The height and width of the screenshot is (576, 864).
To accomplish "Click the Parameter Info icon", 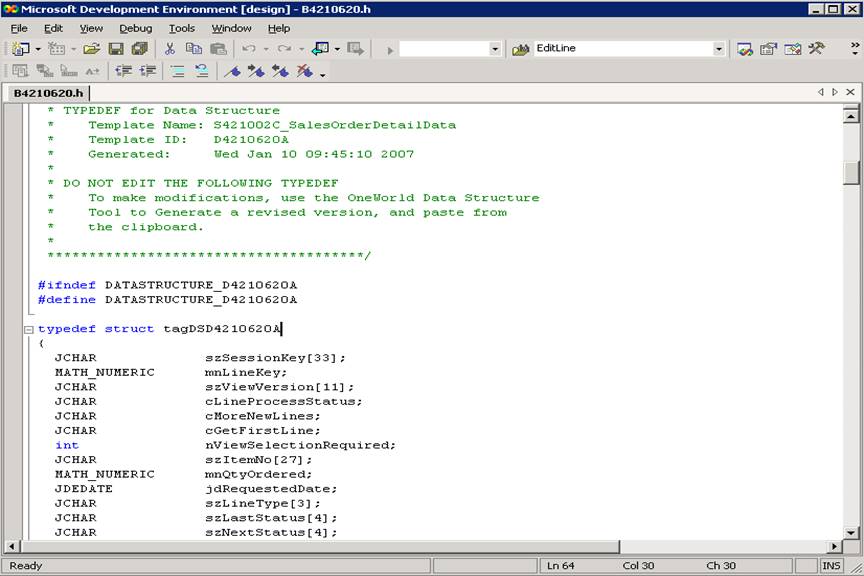I will pos(45,71).
